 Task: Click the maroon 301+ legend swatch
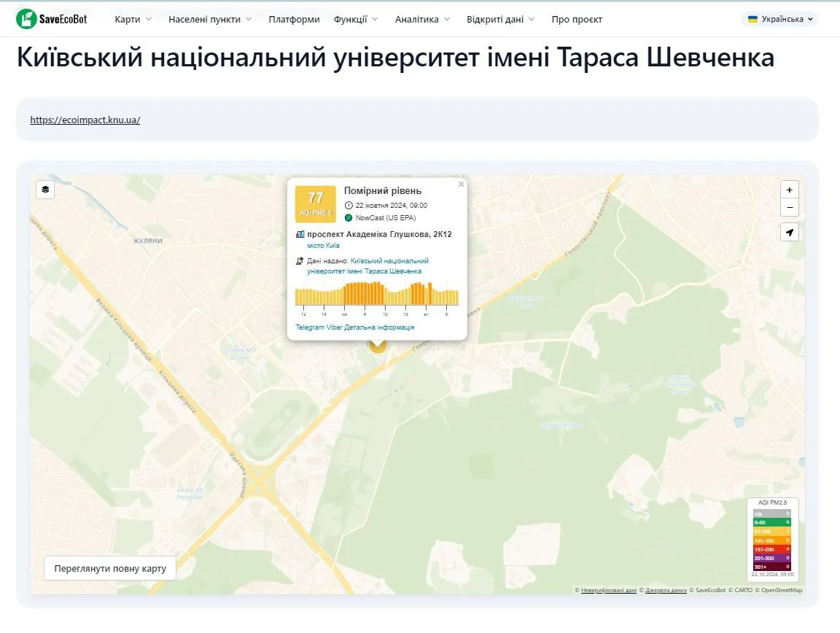pos(772,567)
